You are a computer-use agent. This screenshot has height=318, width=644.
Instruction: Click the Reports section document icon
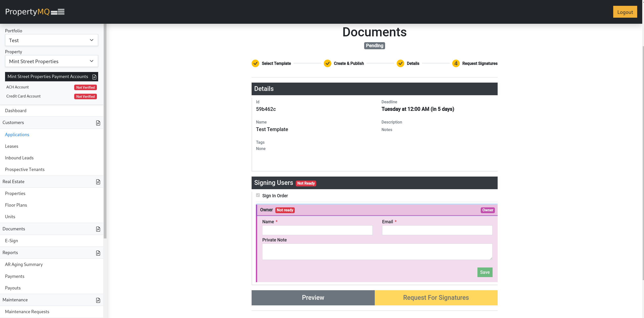[98, 253]
